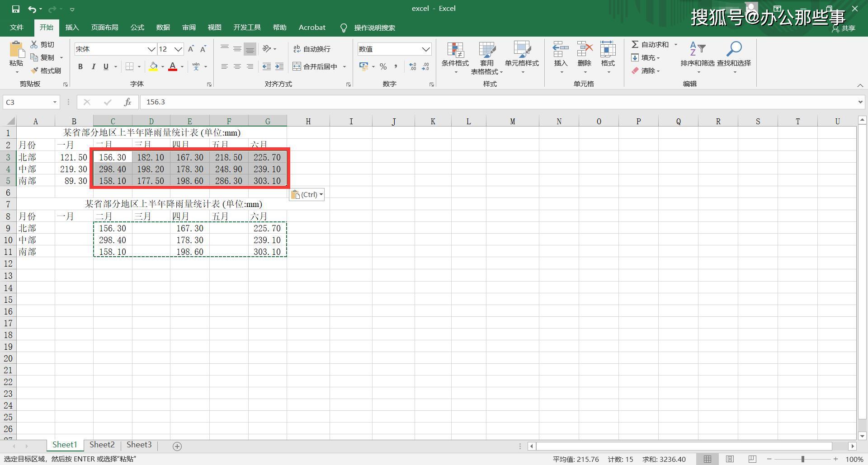868x465 pixels.
Task: Click the Format Painter (格式刷) icon
Action: [x=34, y=70]
